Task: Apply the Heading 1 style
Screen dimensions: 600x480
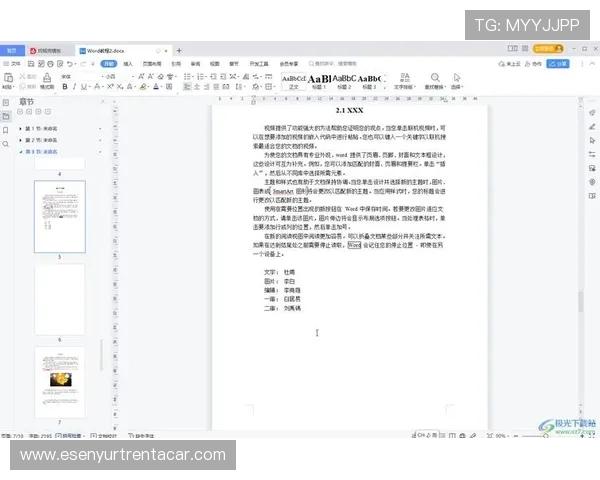Action: (x=319, y=81)
